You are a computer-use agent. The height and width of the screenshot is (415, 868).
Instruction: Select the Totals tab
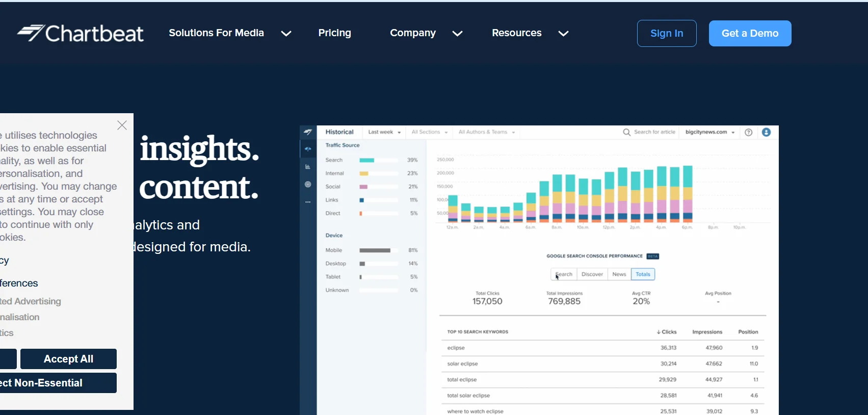pos(643,274)
